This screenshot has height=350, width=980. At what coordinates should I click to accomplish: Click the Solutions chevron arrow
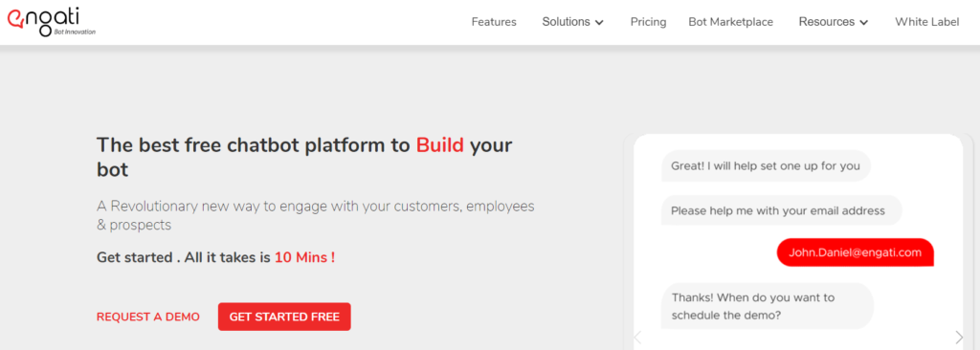(x=599, y=23)
